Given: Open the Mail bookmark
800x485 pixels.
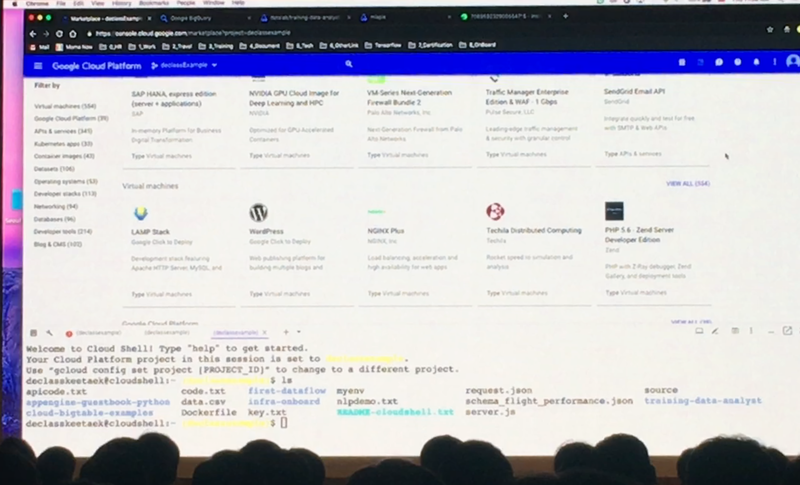Looking at the screenshot, I should click(x=39, y=47).
